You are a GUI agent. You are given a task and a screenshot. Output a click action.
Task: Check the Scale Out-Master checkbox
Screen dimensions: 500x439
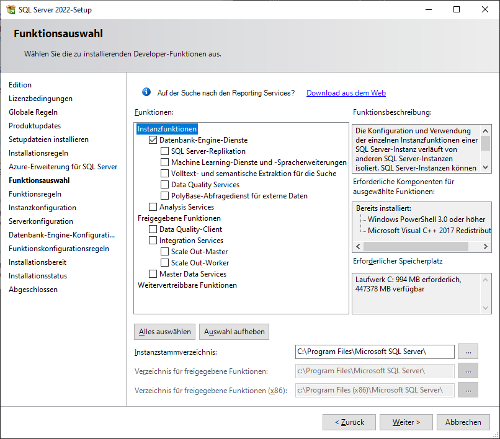pos(164,252)
